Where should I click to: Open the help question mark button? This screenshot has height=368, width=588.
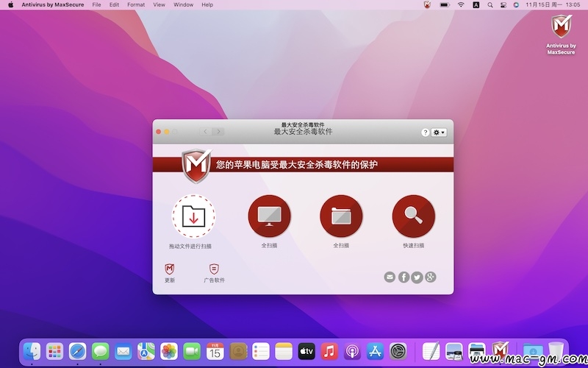coord(425,132)
